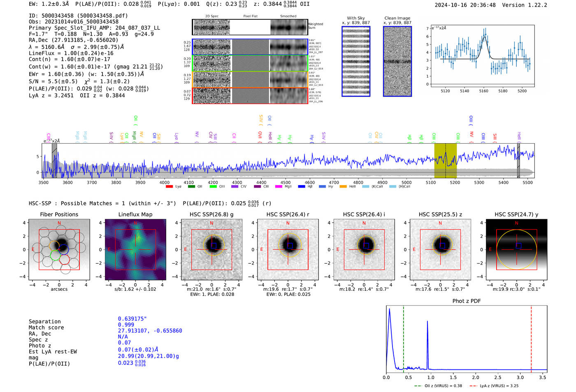Click the green OII z dashed line
The image size is (576, 392).
tap(404, 338)
